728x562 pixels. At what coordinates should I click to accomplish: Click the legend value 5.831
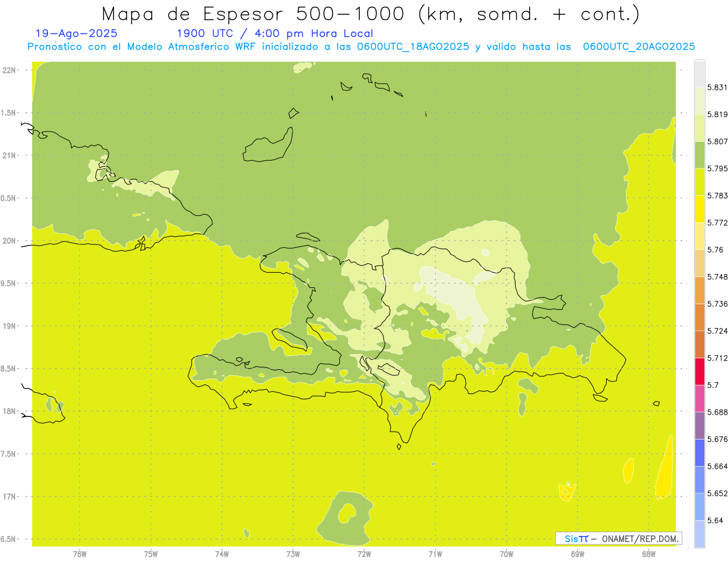(718, 87)
